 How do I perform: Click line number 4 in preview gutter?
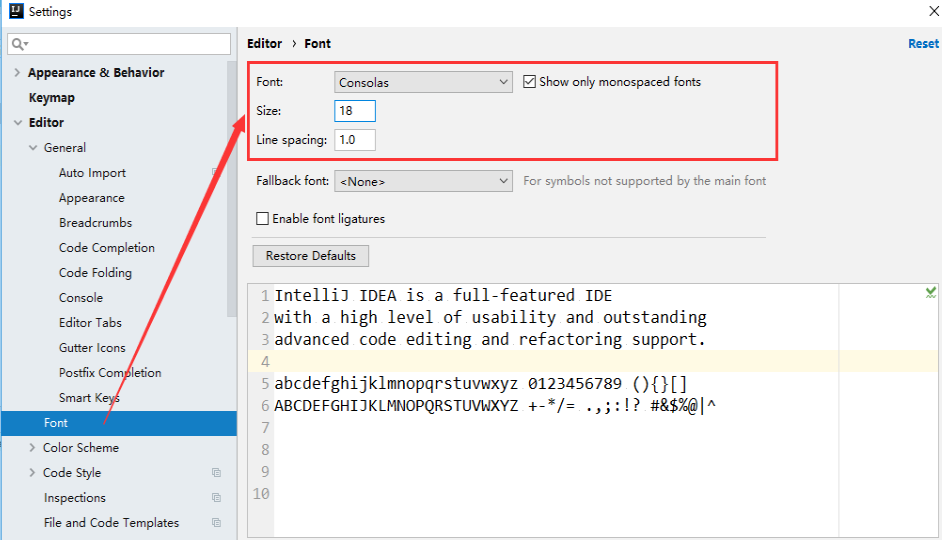265,362
